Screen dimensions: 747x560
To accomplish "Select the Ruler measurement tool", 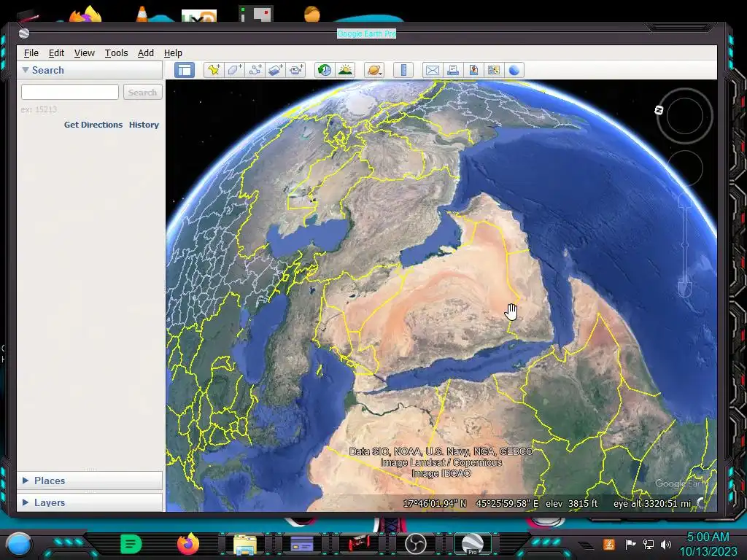I will (403, 71).
